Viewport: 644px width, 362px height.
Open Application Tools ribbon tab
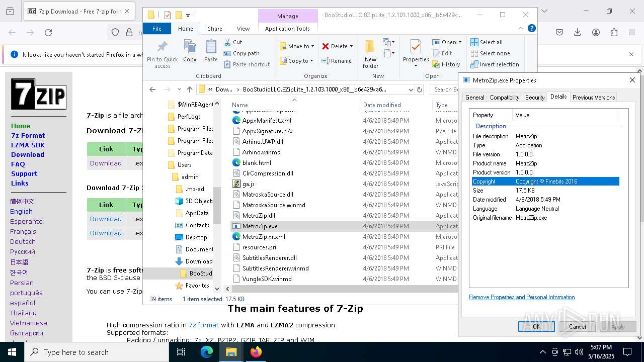pos(287,29)
